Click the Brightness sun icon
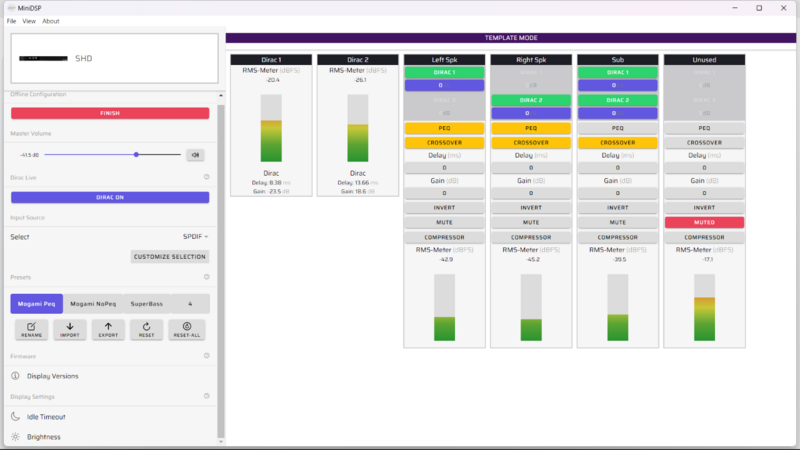This screenshot has width=800, height=450. click(x=16, y=437)
